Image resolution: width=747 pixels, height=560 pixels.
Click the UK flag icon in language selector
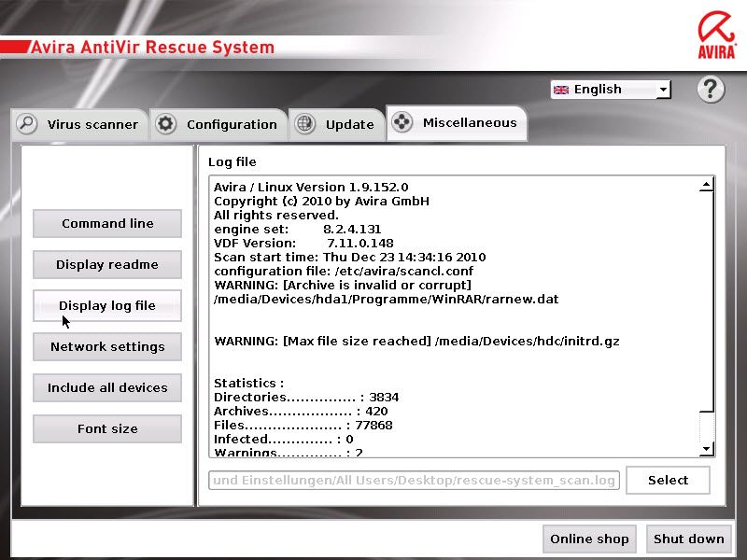pyautogui.click(x=561, y=90)
